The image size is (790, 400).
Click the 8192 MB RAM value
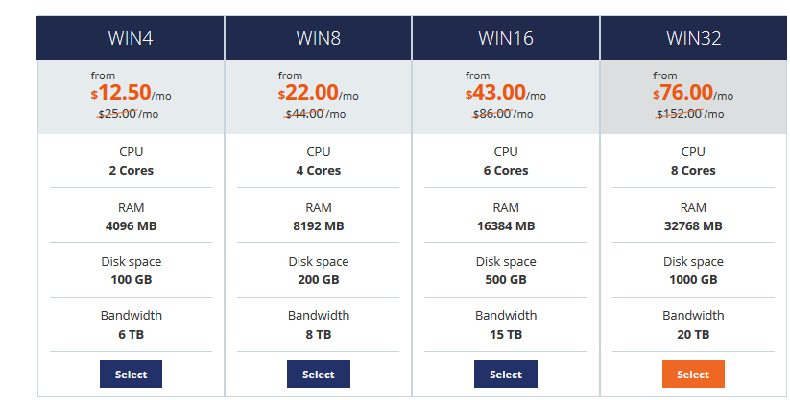(x=318, y=226)
